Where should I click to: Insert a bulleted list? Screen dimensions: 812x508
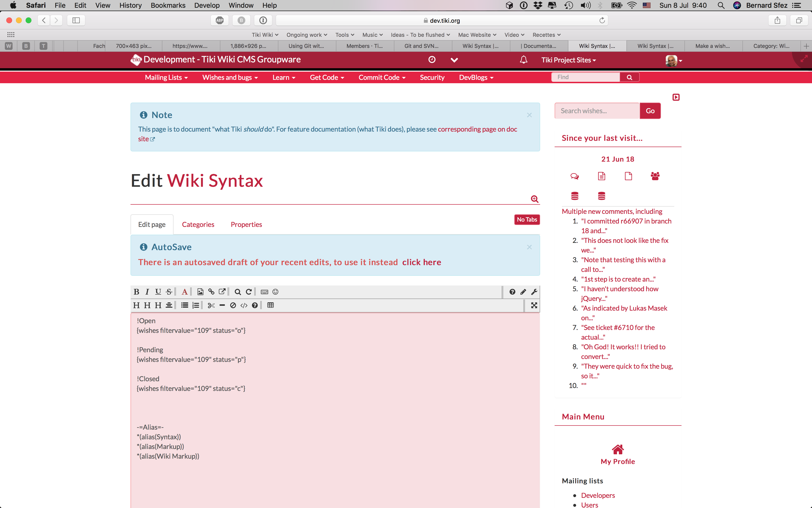coord(185,305)
